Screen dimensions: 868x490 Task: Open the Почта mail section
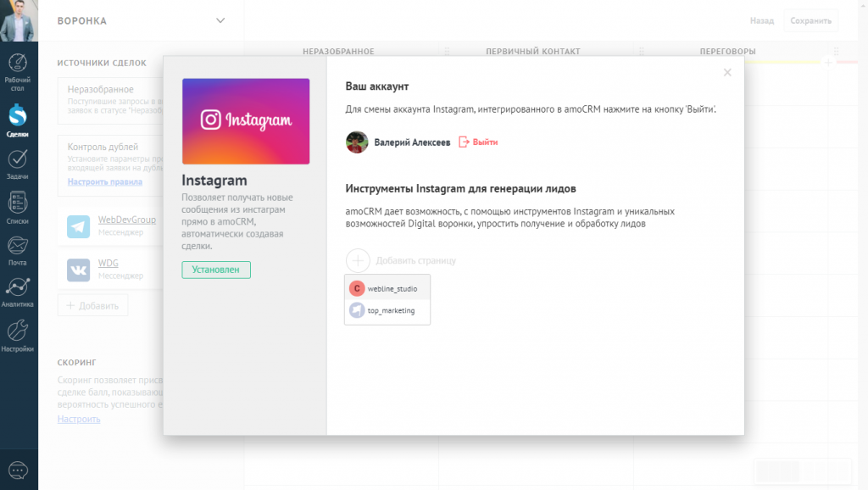[18, 251]
